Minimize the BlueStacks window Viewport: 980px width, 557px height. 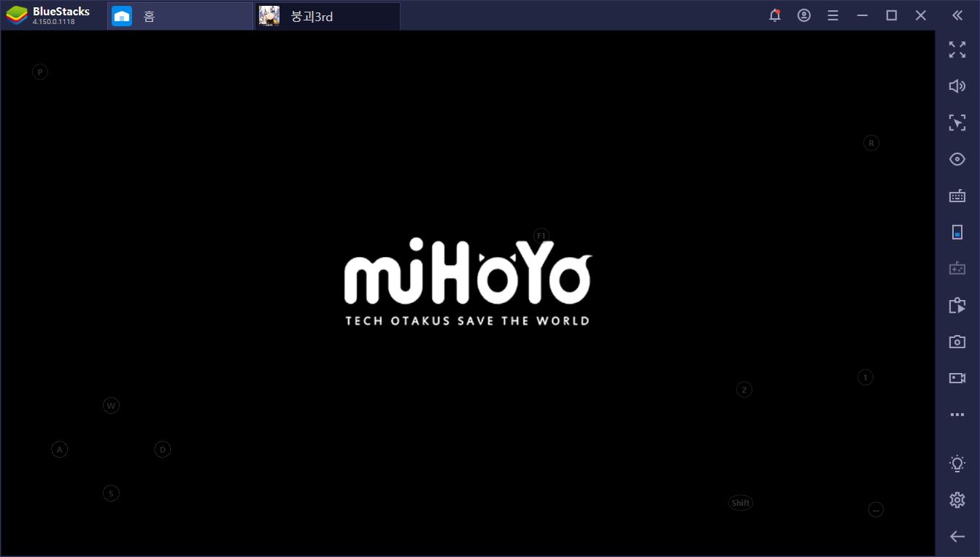coord(863,15)
